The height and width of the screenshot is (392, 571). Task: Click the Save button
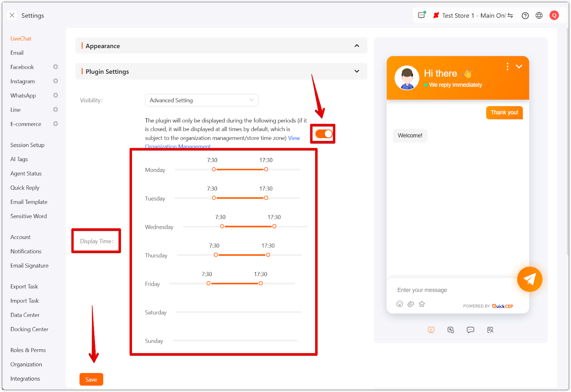(91, 380)
